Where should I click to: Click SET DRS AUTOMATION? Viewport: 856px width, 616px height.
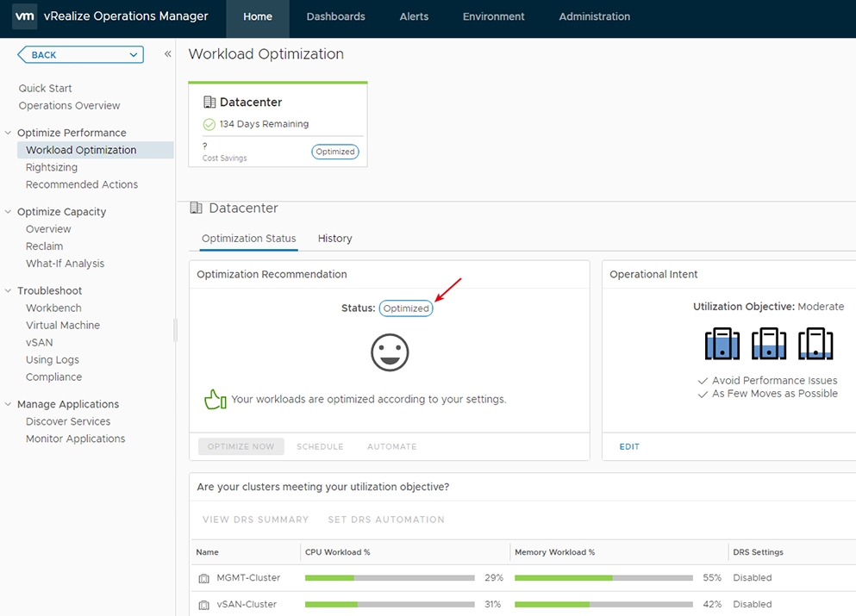point(386,520)
